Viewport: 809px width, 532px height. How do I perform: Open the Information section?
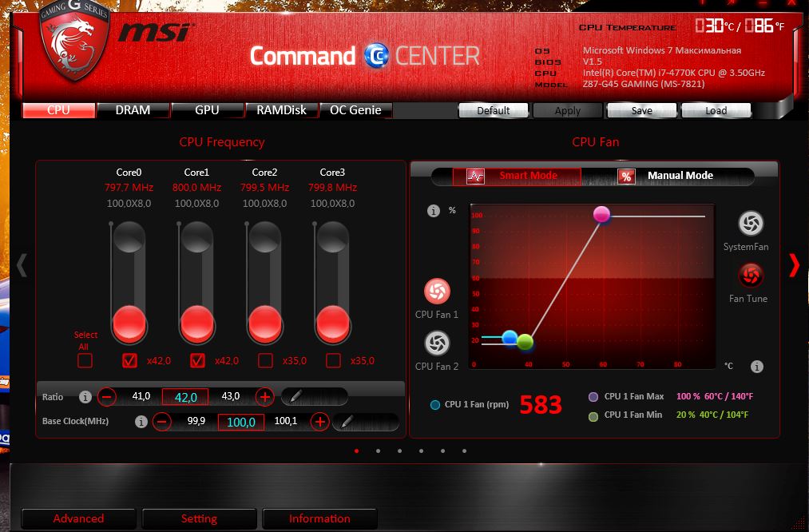tap(320, 518)
